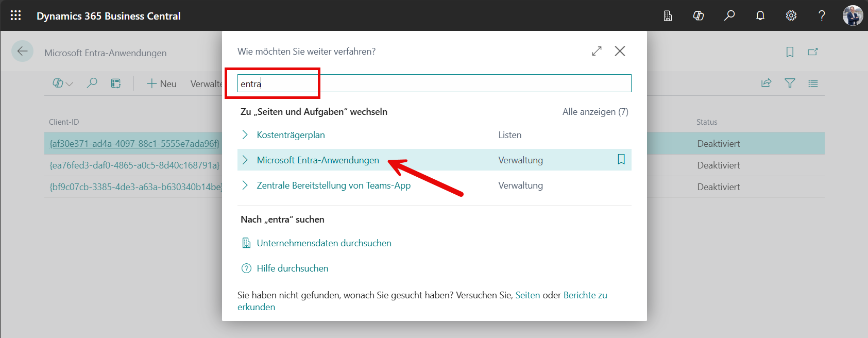Open the search magnifier in top bar
The image size is (868, 338).
click(x=729, y=16)
